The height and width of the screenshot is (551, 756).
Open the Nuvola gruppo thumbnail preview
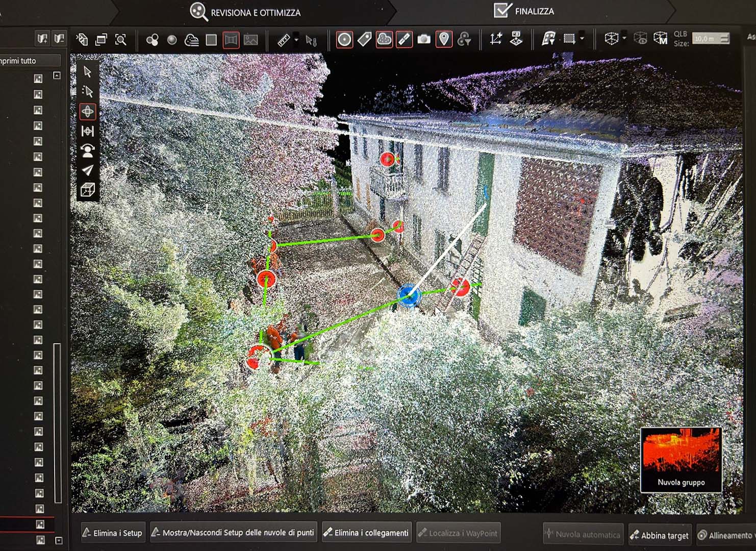[681, 459]
